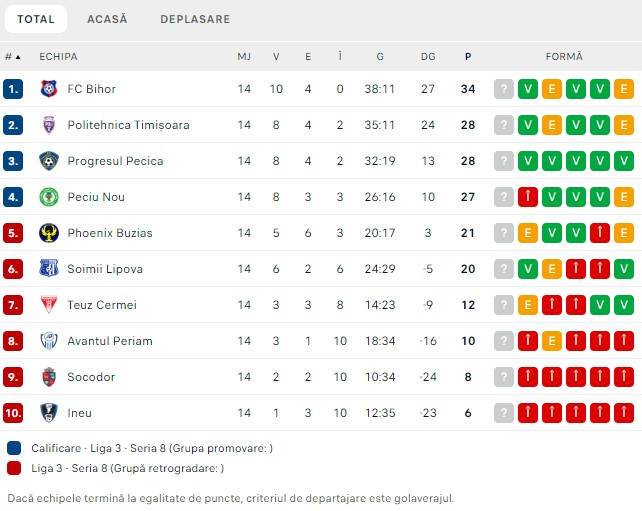Click the Teuz Cermei team logo
The width and height of the screenshot is (642, 511).
[x=49, y=305]
